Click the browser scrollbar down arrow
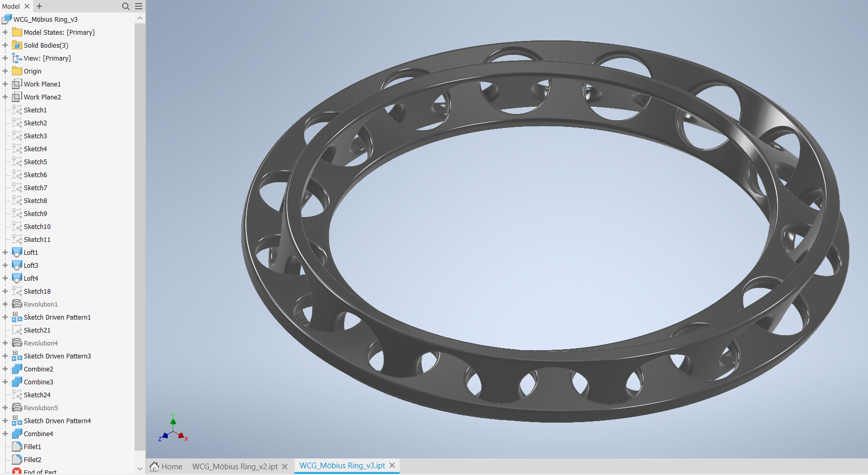The height and width of the screenshot is (475, 868). pos(140,468)
